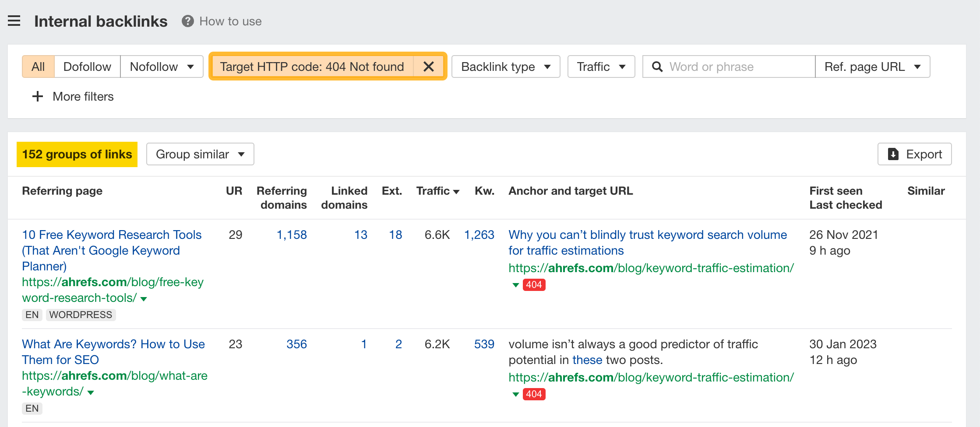Open 10 Free Keyword Research Tools link
The height and width of the screenshot is (427, 980).
click(x=112, y=250)
